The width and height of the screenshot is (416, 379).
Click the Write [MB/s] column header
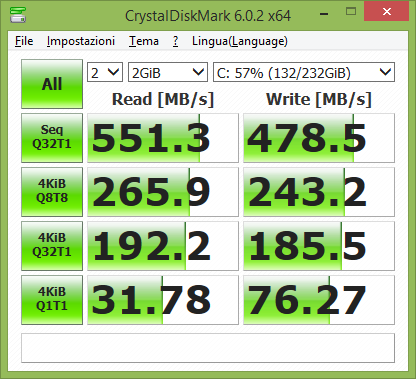pos(319,99)
